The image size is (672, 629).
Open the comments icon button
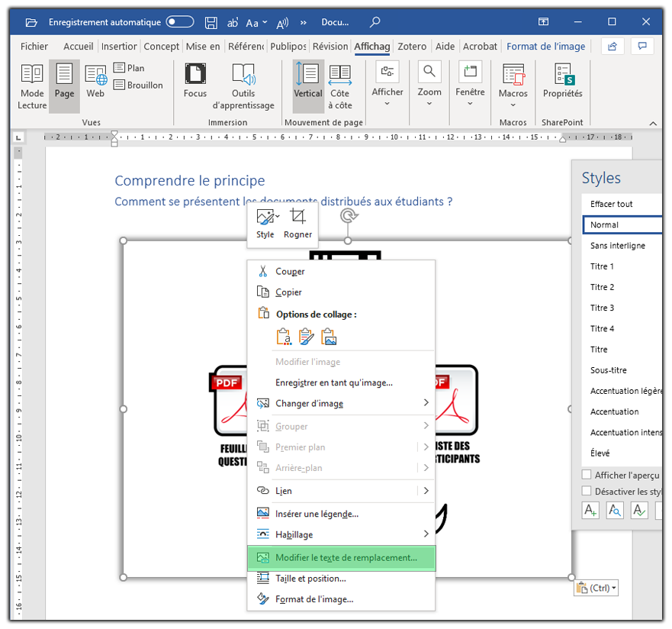pyautogui.click(x=642, y=47)
